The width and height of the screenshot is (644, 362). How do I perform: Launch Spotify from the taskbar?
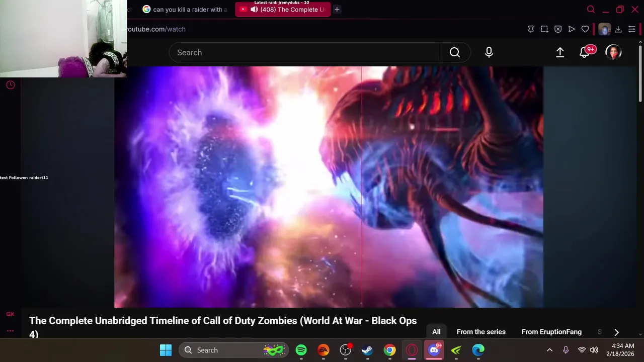301,350
